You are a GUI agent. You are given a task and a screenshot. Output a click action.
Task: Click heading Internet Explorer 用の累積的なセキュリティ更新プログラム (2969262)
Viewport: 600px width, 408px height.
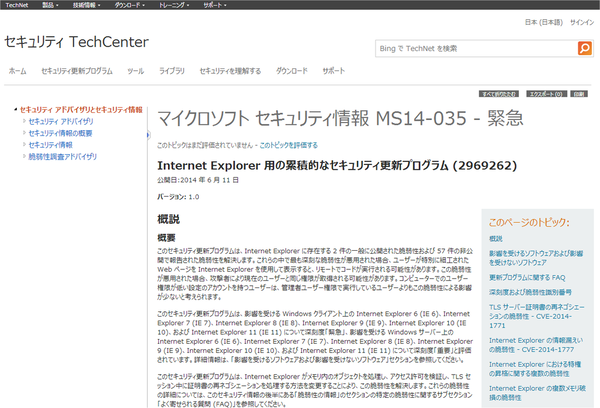pyautogui.click(x=337, y=166)
